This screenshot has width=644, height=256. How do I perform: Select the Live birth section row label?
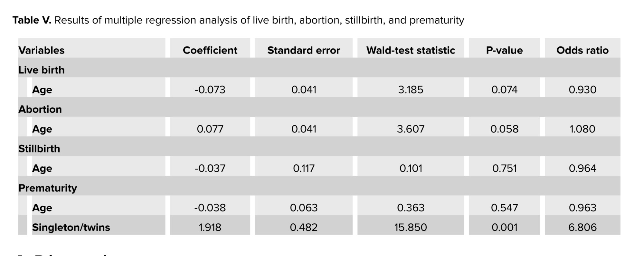coord(42,70)
